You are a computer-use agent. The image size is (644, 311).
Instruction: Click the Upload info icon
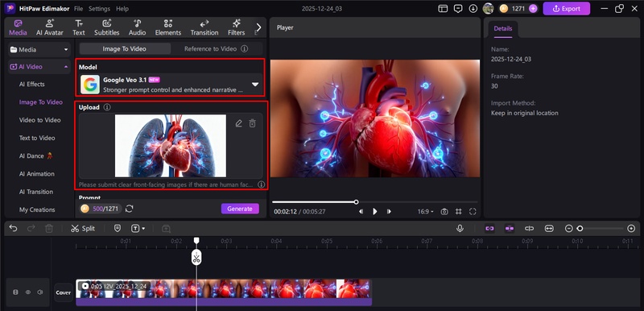tap(107, 107)
